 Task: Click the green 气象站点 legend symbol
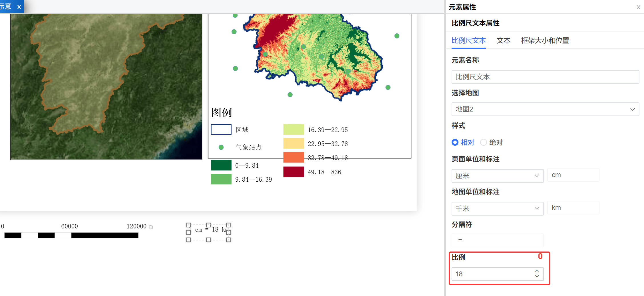pos(221,147)
